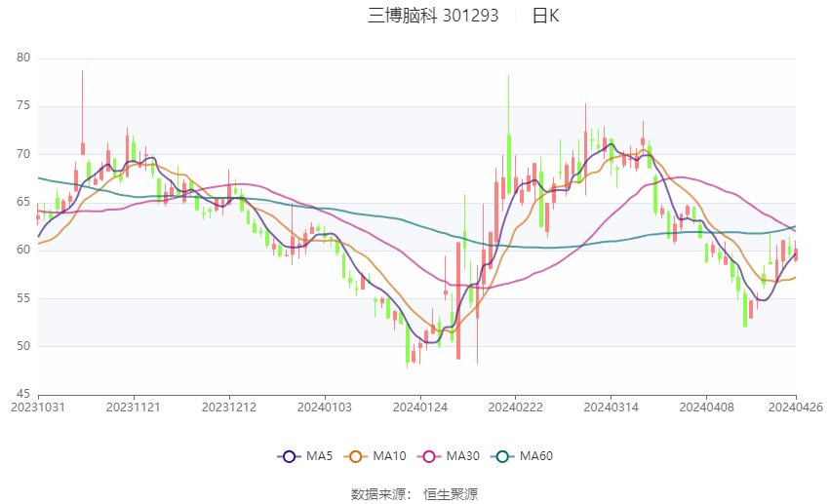
Task: Click the 恒生聚源 data source text
Action: coord(451,494)
